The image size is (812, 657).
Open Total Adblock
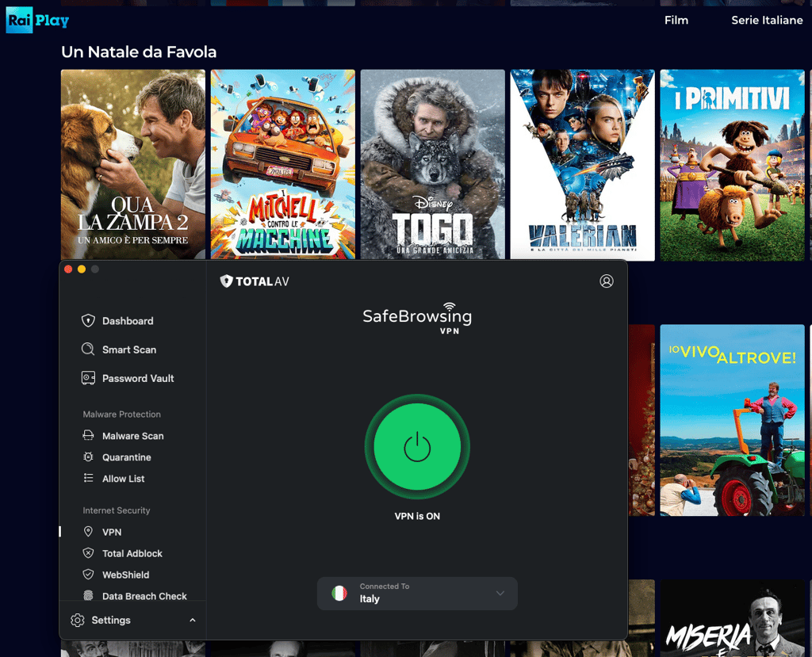(x=132, y=553)
